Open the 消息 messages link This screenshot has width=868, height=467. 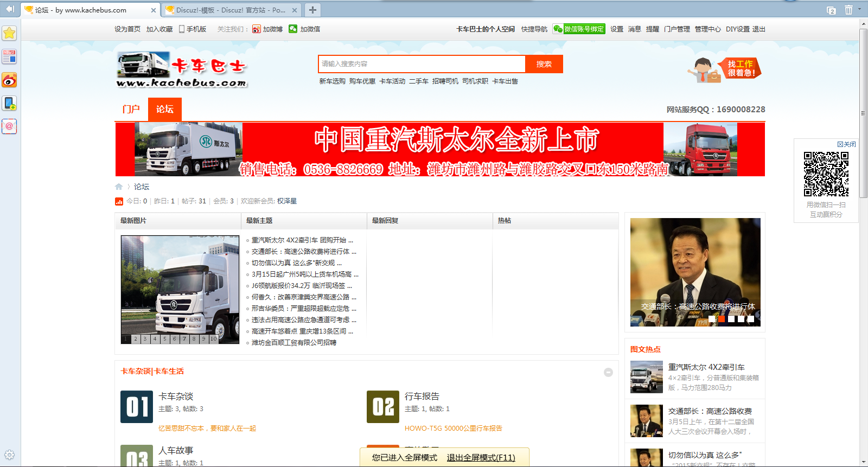pos(635,29)
